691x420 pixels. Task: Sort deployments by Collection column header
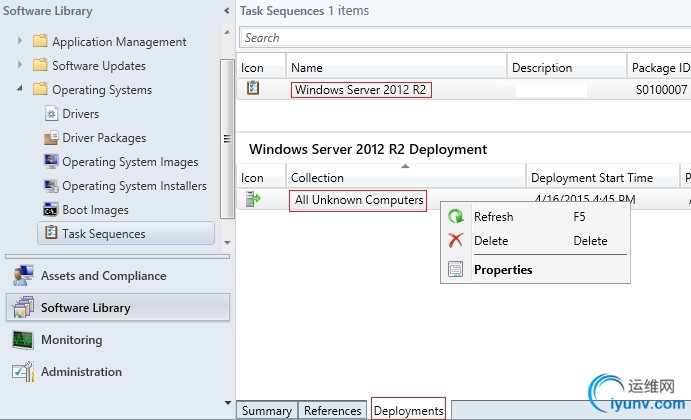tap(405, 177)
